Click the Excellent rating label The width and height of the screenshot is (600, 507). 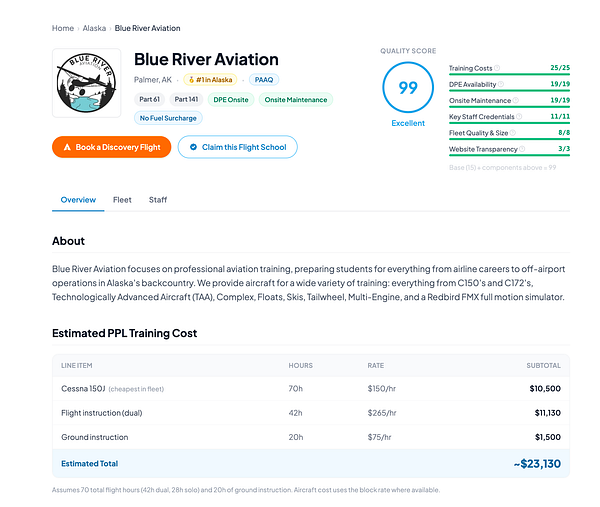(x=408, y=123)
